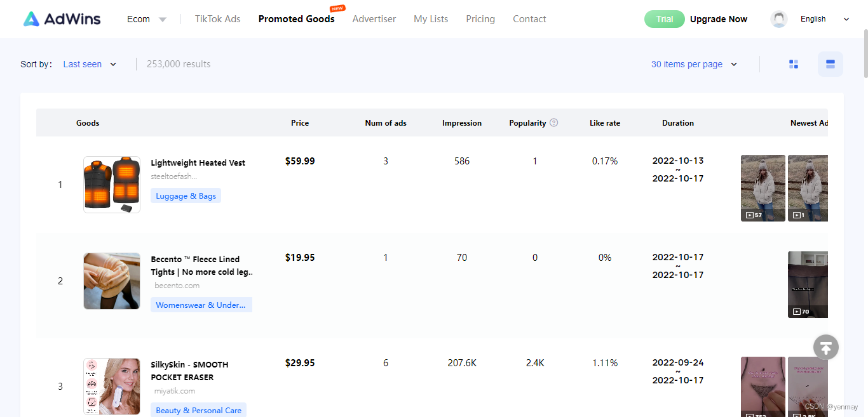Click the miyatik.com store link
This screenshot has width=868, height=417.
175,391
